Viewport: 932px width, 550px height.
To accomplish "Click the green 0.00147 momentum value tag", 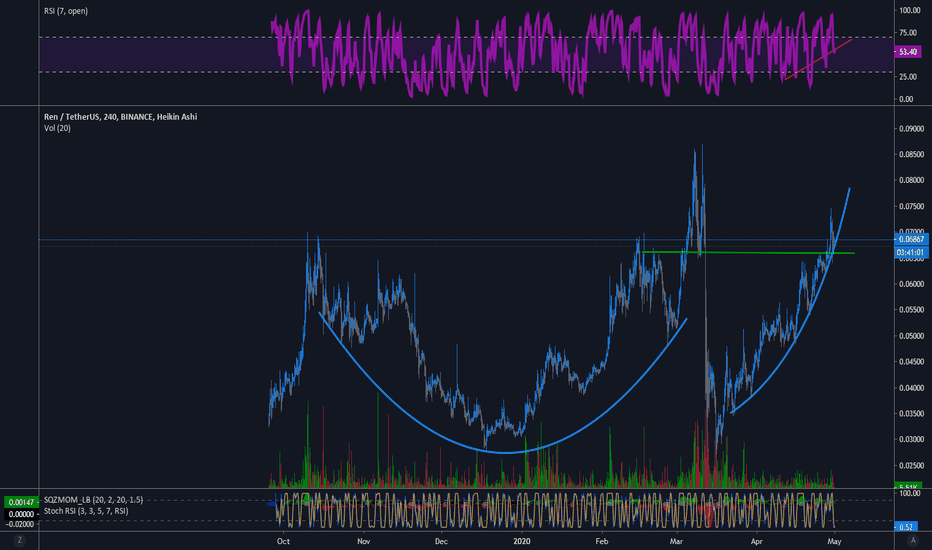I will (x=21, y=502).
